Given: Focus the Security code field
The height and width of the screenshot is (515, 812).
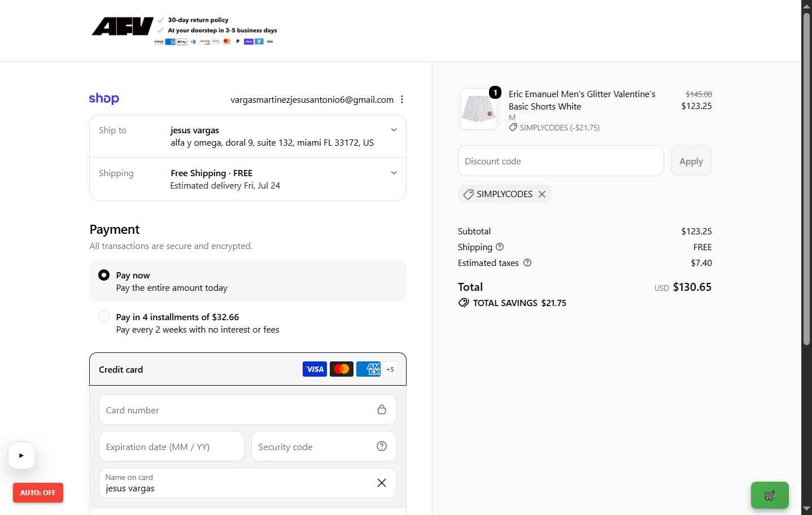Looking at the screenshot, I should (324, 446).
